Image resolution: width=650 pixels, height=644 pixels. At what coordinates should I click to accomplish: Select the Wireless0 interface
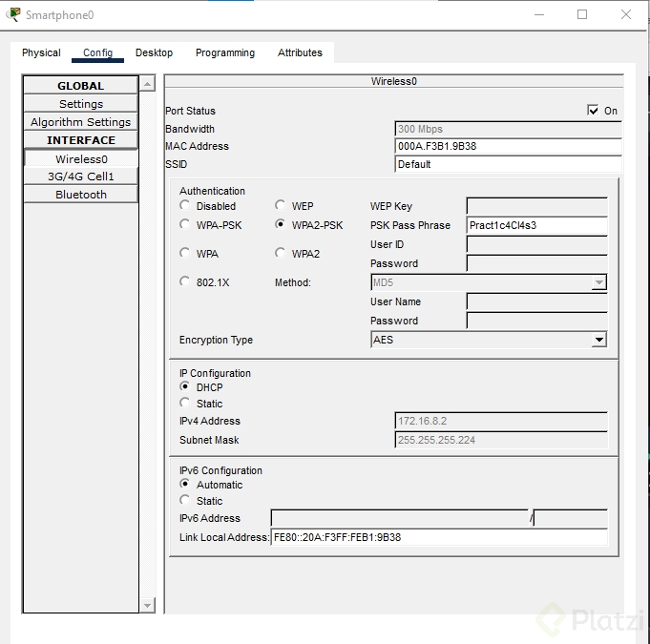[x=81, y=158]
